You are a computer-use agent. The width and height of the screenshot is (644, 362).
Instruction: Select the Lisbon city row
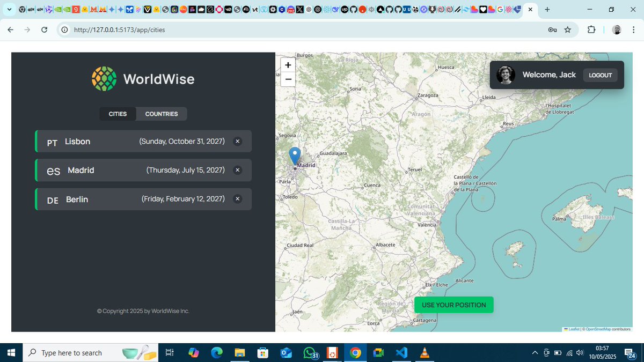tap(143, 142)
